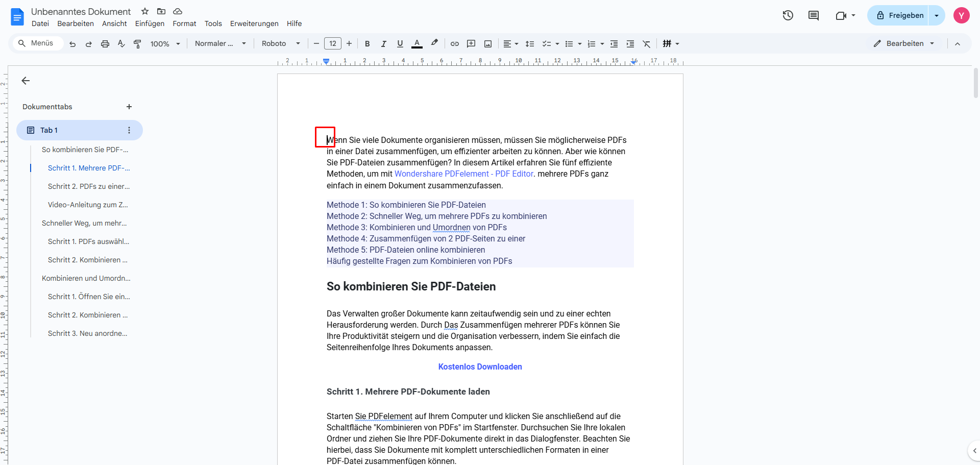Image resolution: width=980 pixels, height=465 pixels.
Task: Go to outline Schritt 1. Mehrere PDF-...
Action: 89,168
